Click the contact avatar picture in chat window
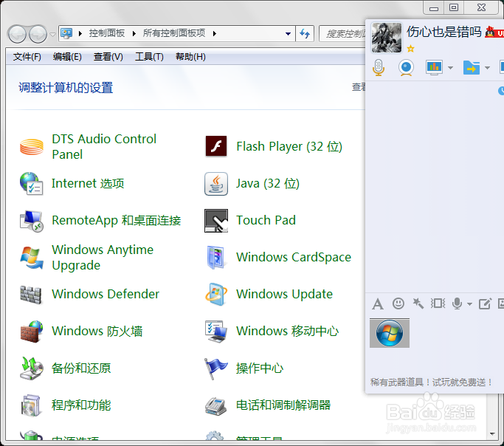 click(x=387, y=38)
